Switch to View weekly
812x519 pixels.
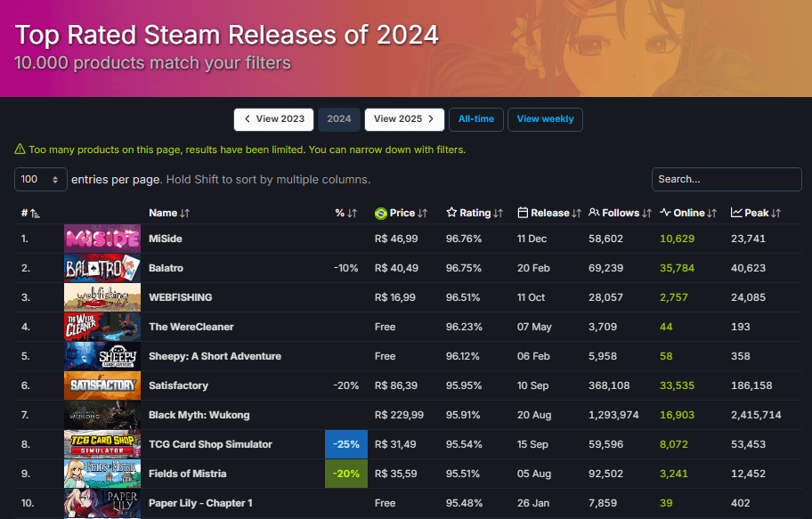click(x=545, y=119)
